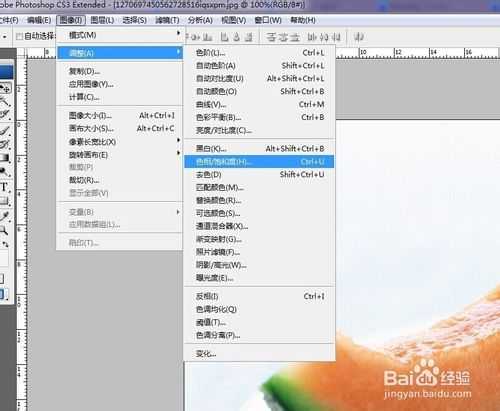Open the 视图(V) menu
Screen dimensions: 500x411
[234, 20]
